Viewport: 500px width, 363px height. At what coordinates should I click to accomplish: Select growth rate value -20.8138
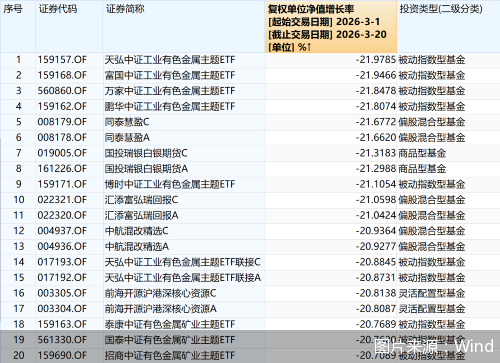point(376,293)
